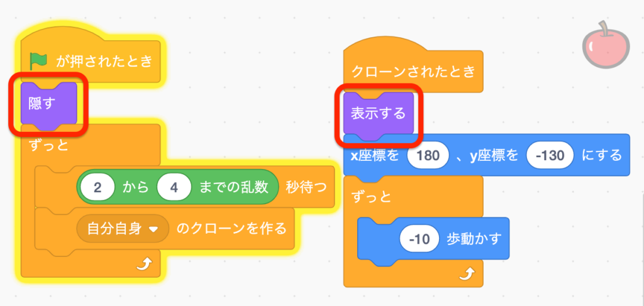The width and height of the screenshot is (644, 306).
Task: Edit the random maximum value 4
Action: 174,187
